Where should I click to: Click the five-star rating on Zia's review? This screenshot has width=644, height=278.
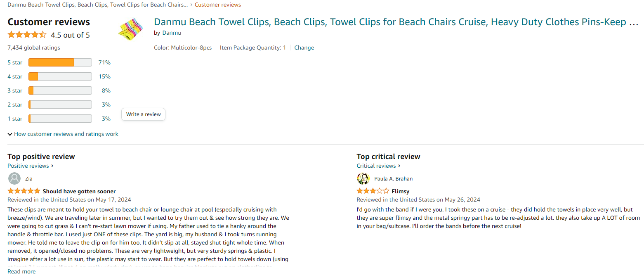click(24, 191)
